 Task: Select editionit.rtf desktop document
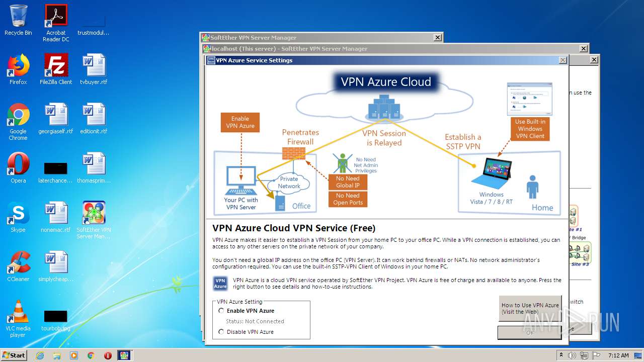tap(94, 119)
